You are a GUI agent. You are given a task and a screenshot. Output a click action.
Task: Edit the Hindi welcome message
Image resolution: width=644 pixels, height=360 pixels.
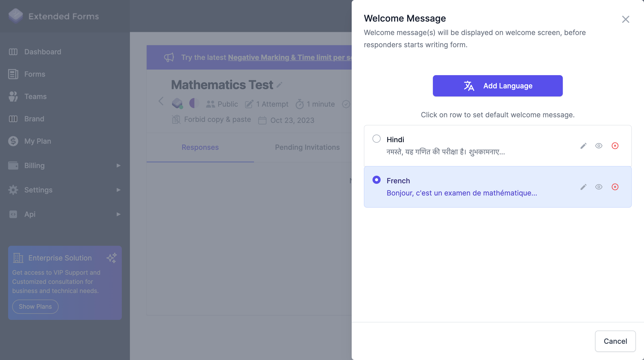[x=584, y=146]
